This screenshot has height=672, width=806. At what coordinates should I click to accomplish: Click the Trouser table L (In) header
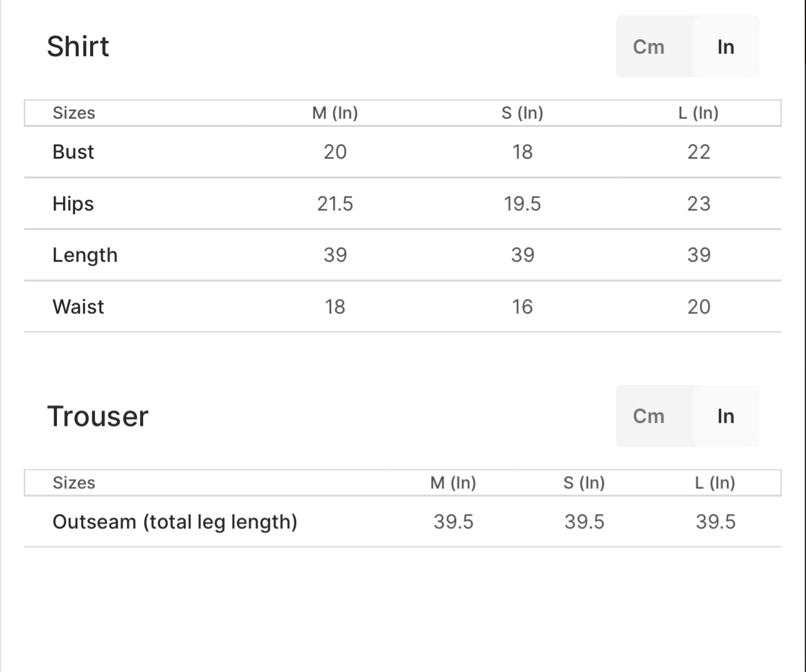[x=715, y=483]
